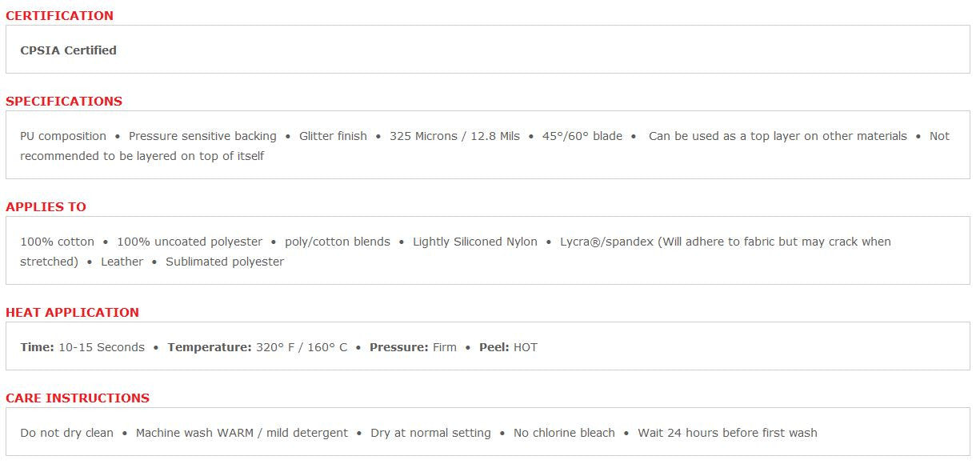Image resolution: width=980 pixels, height=464 pixels.
Task: Click the CPSIA Certified text
Action: click(69, 50)
